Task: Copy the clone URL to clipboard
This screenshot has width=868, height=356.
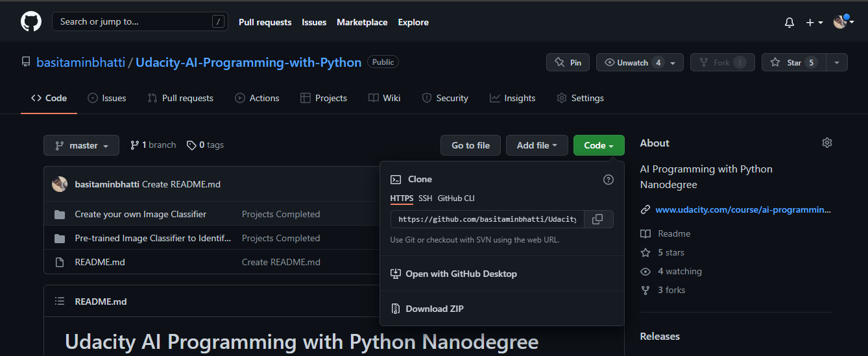Action: coord(598,219)
